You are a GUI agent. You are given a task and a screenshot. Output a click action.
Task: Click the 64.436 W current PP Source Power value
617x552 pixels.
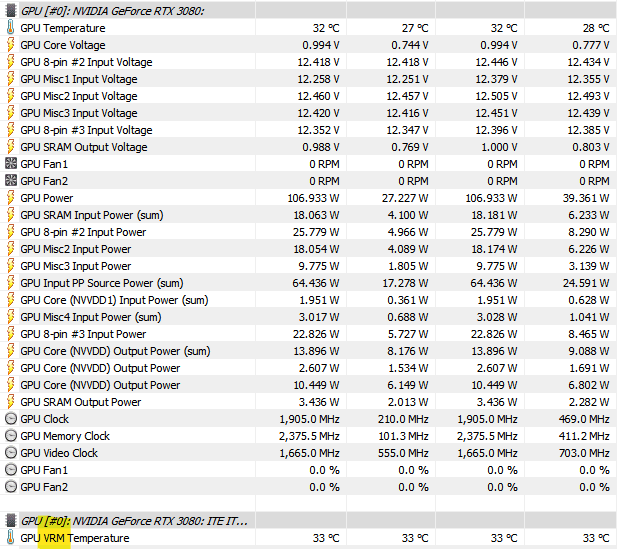(316, 283)
